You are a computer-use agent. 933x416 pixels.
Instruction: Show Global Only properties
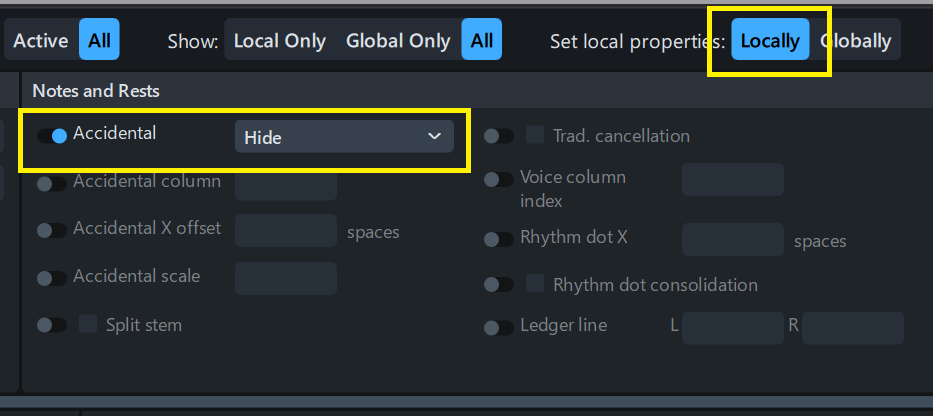coord(398,41)
